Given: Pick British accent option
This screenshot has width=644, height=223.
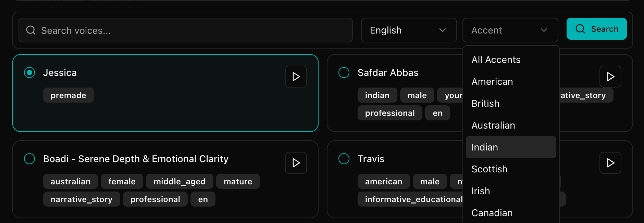Looking at the screenshot, I should (485, 104).
